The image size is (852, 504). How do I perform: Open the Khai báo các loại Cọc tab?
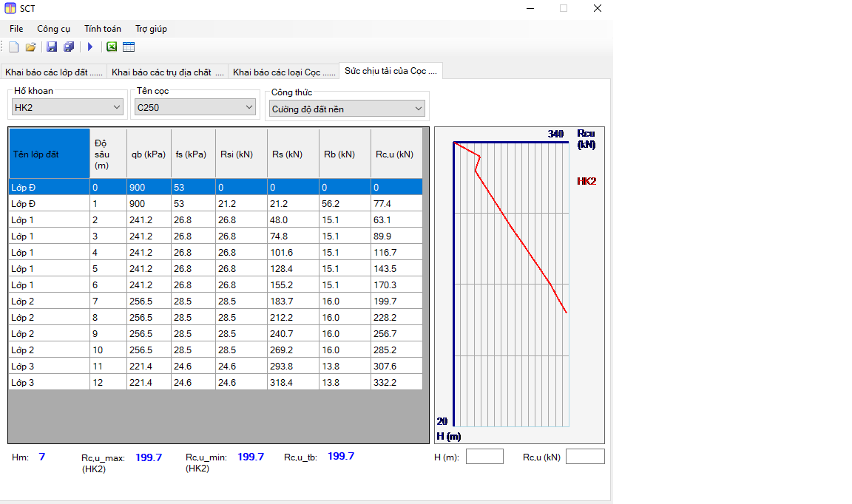click(283, 72)
